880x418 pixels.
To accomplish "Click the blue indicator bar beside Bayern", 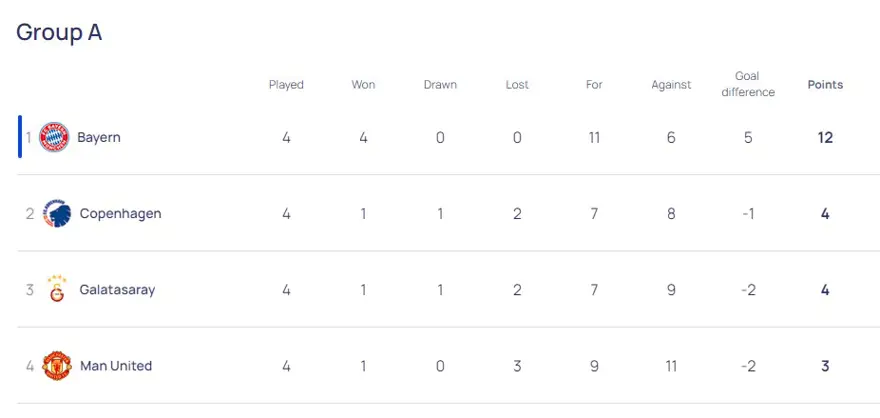I will [20, 137].
